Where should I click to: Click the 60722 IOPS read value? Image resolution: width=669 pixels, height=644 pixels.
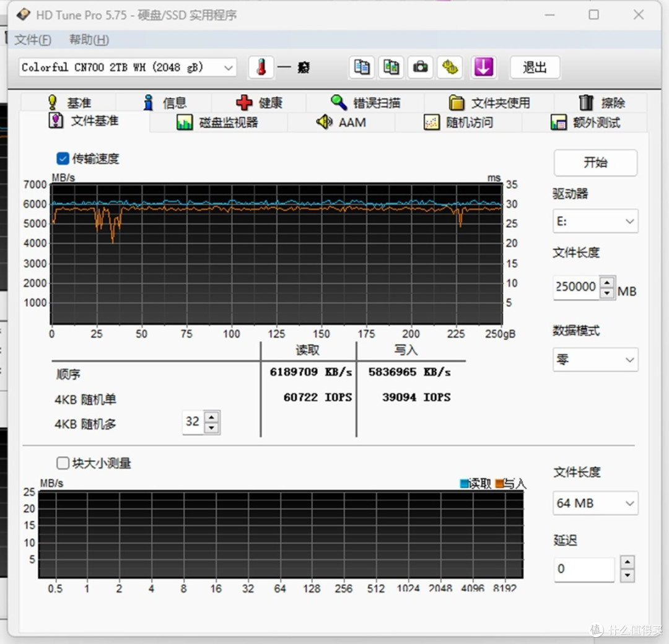[317, 397]
